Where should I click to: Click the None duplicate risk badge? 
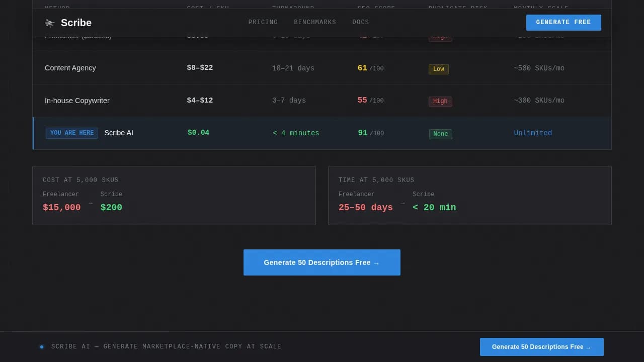click(x=441, y=134)
